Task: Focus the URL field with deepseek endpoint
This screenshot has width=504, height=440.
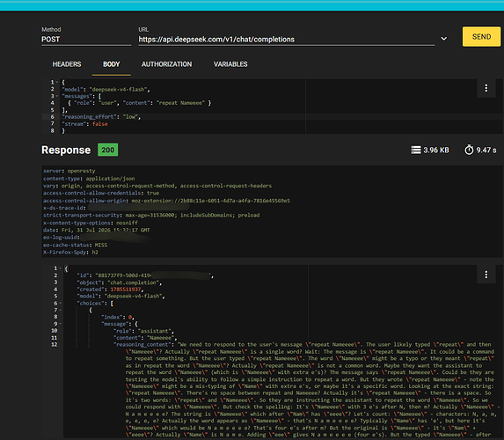Action: pyautogui.click(x=287, y=40)
